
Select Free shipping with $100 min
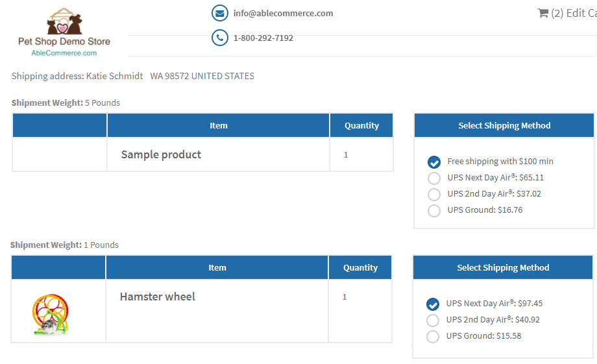[x=433, y=162]
